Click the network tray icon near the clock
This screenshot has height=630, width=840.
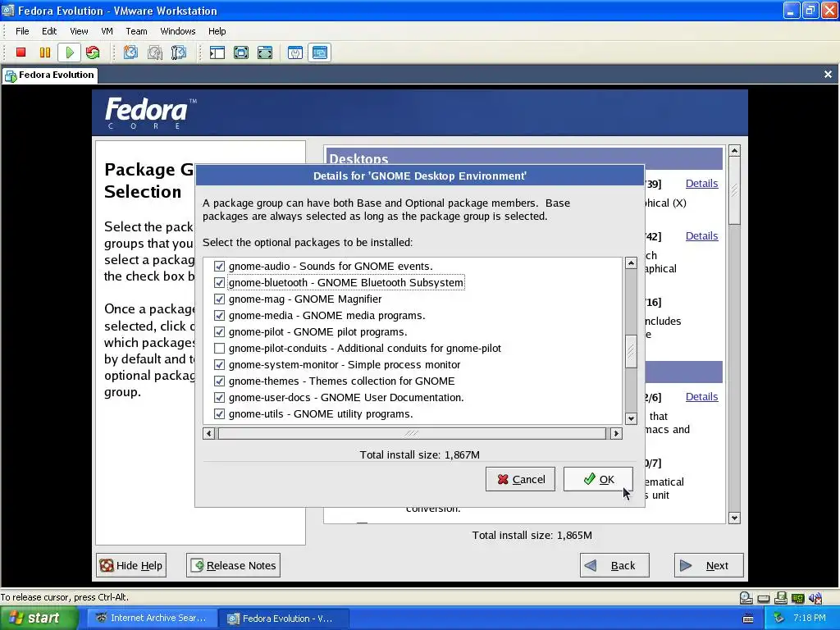(x=779, y=619)
